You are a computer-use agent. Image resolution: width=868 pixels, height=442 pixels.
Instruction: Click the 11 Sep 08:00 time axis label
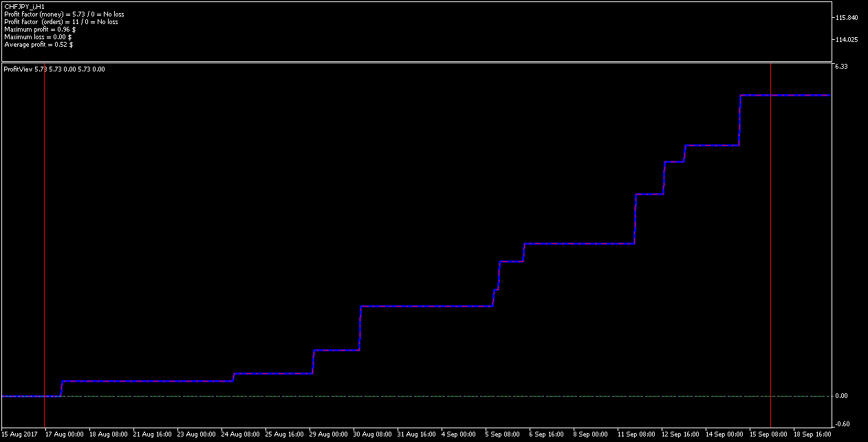click(636, 434)
